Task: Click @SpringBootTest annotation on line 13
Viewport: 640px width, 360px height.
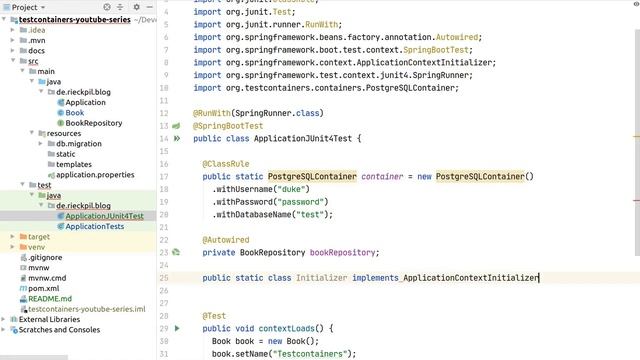Action: 228,126
